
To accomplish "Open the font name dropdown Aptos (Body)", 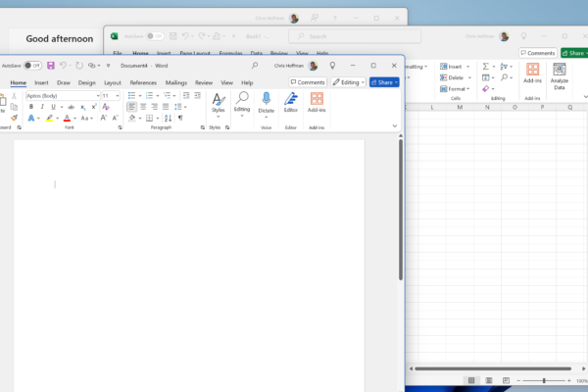I will (98, 96).
